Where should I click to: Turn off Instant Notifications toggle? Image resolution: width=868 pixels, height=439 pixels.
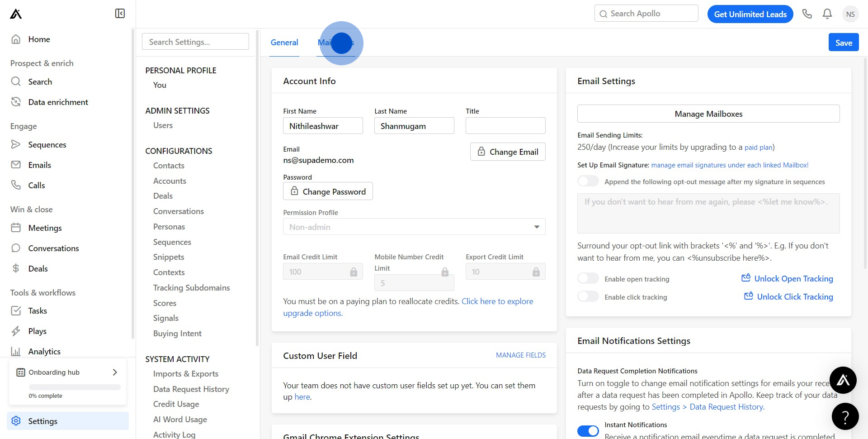[588, 431]
